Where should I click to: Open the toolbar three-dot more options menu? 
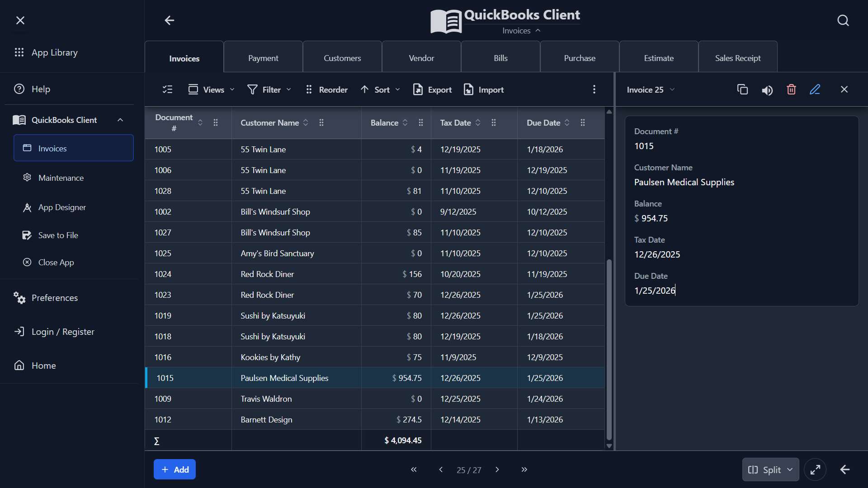594,89
